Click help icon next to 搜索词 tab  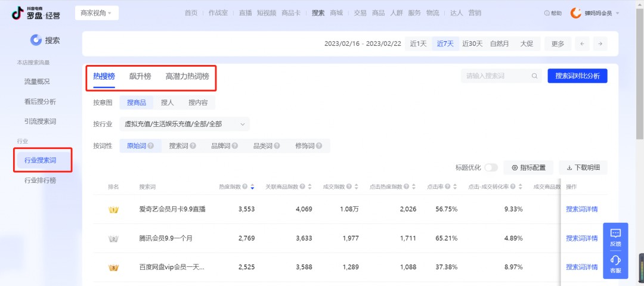click(x=193, y=145)
